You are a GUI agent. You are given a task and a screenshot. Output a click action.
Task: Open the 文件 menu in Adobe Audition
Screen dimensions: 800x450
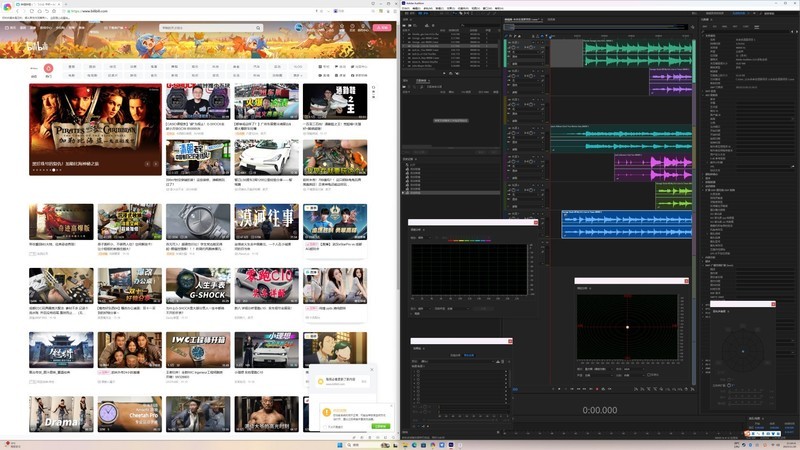click(x=405, y=10)
